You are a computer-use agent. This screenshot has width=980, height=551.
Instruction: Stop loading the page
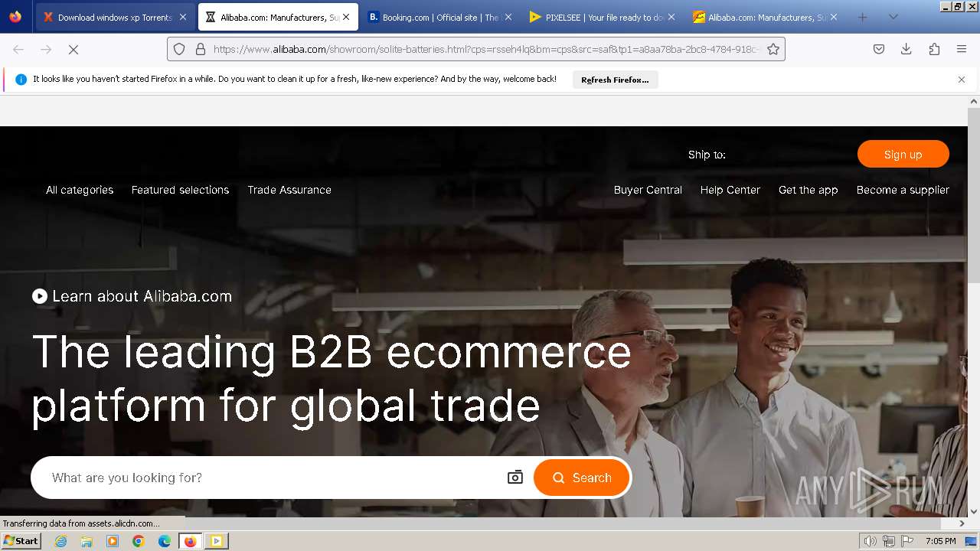pyautogui.click(x=73, y=49)
